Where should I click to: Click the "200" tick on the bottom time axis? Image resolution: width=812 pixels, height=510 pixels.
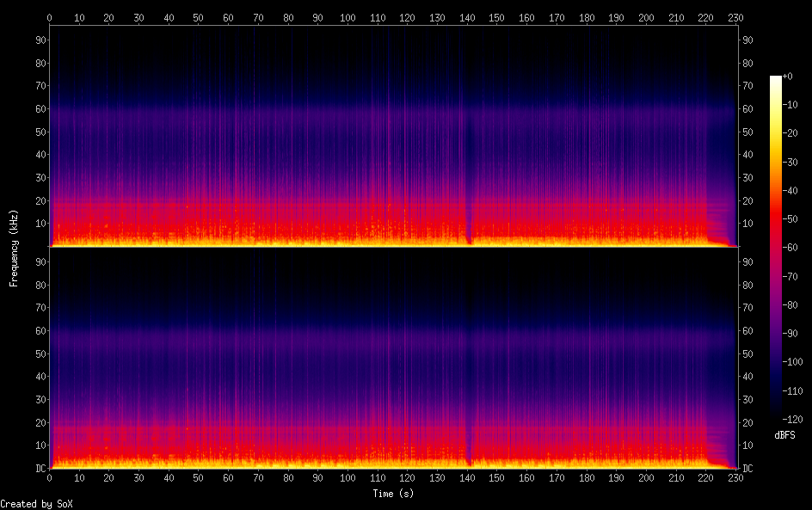click(646, 478)
